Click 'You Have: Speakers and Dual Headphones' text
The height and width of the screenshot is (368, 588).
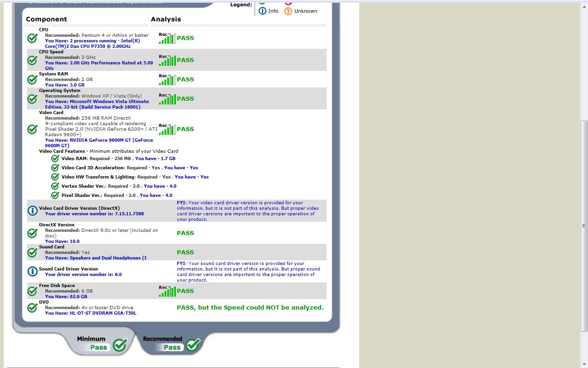pos(96,258)
